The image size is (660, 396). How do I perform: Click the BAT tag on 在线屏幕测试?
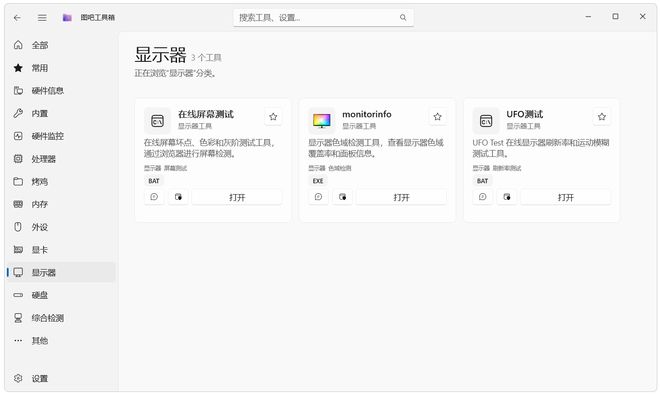pos(154,181)
